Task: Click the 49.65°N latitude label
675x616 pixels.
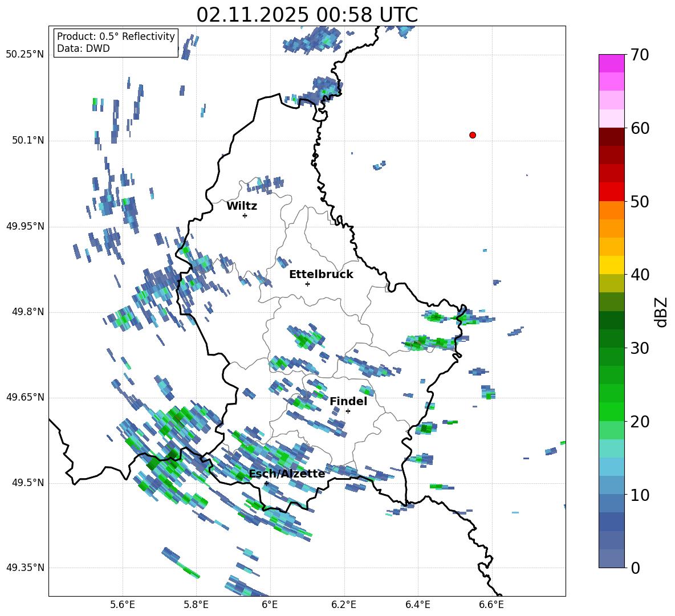Action: (25, 397)
